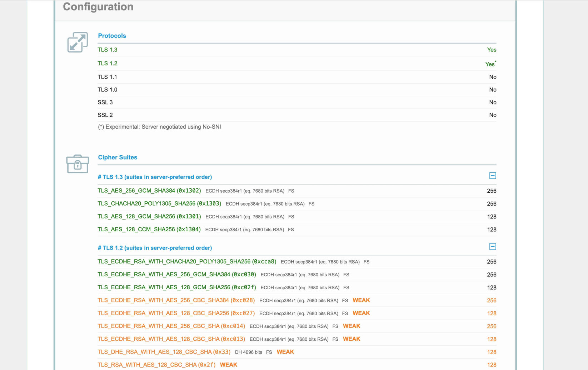Select the ECDHE_RSA AES_256_CBC_SHA384 (0xc028) cipher
This screenshot has height=370, width=588.
pyautogui.click(x=176, y=300)
